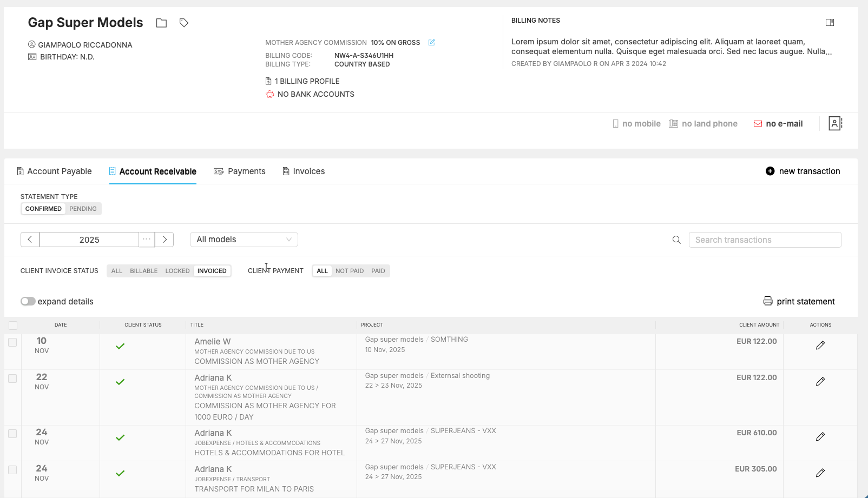This screenshot has width=868, height=498.
Task: Select the PENDING statement type
Action: (83, 208)
